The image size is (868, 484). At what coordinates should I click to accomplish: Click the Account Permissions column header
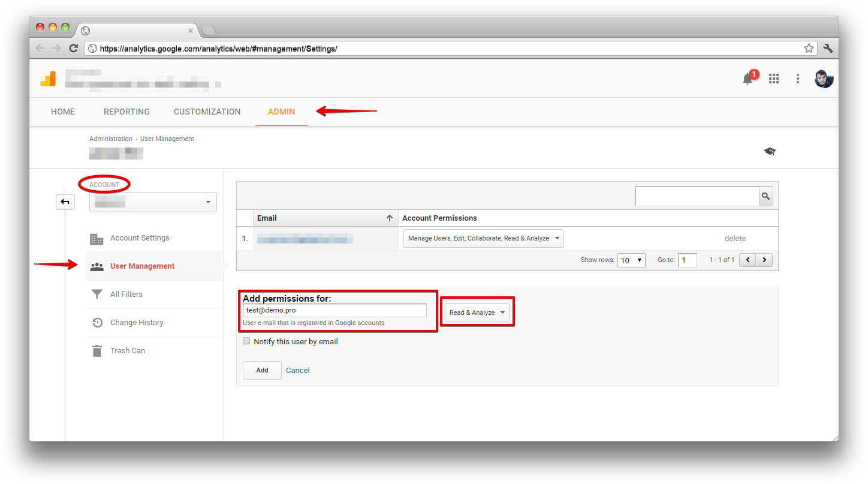pos(439,218)
